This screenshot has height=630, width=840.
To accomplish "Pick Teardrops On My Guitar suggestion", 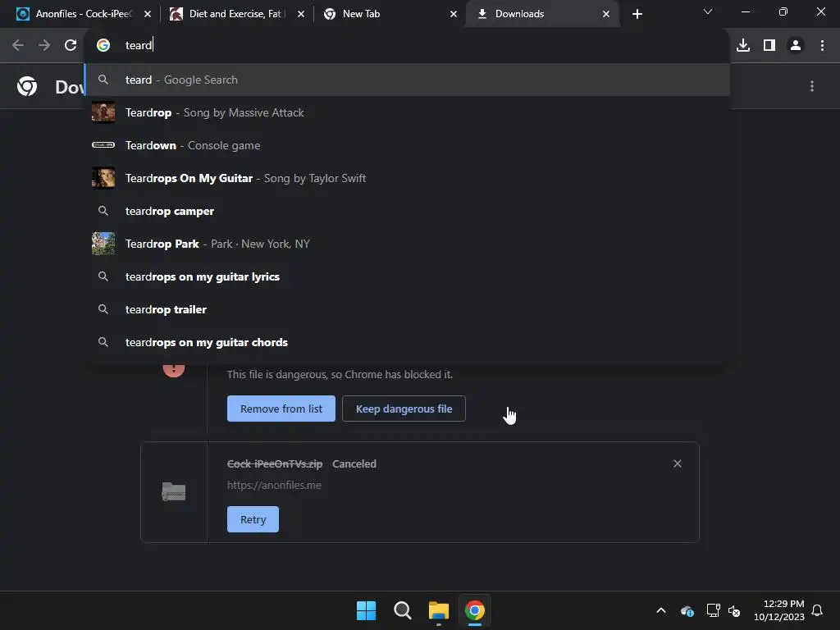I will click(x=407, y=178).
